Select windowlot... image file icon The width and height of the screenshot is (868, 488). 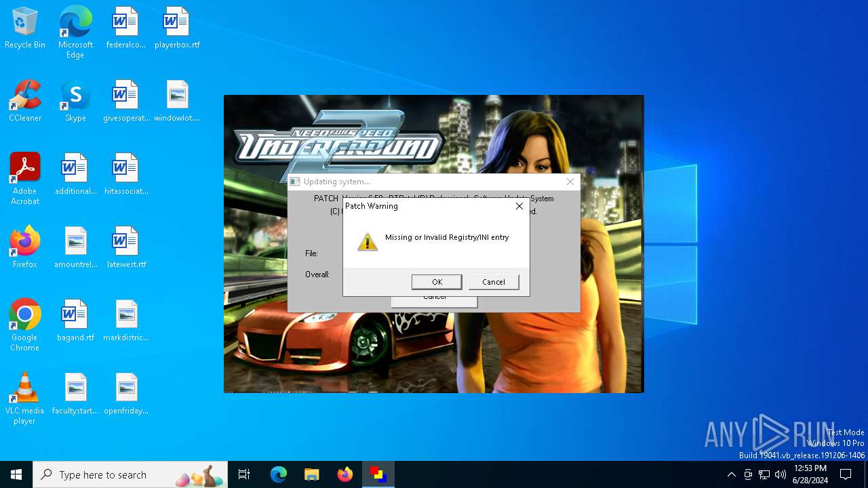pyautogui.click(x=177, y=102)
